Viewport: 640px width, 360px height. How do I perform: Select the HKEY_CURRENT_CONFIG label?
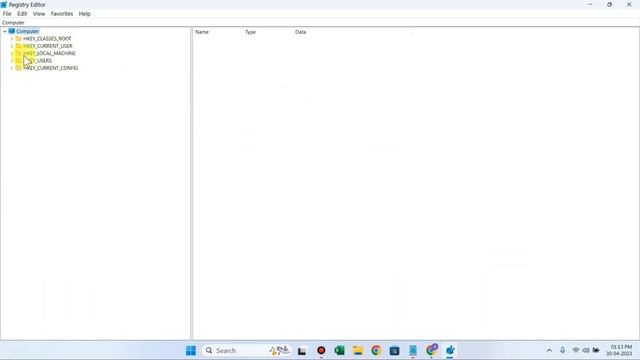(50, 68)
